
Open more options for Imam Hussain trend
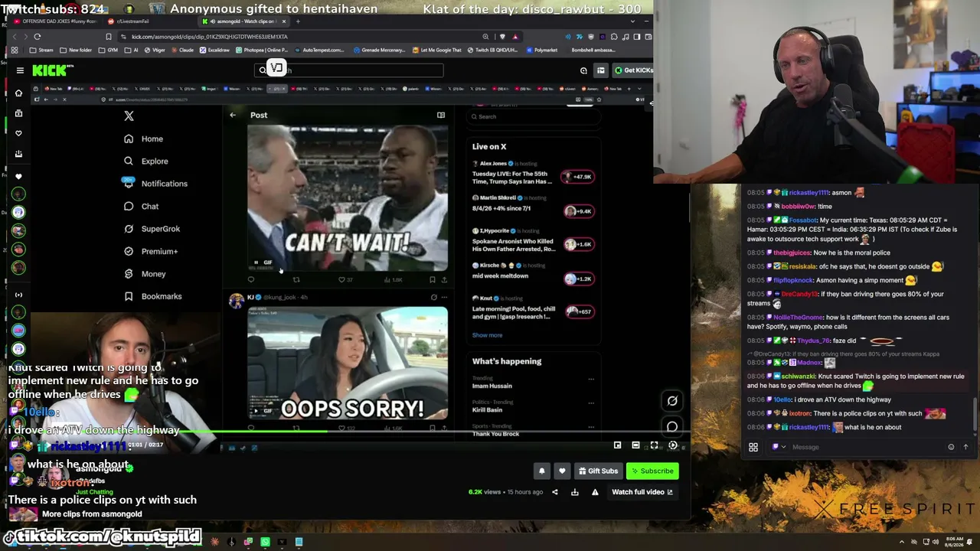591,379
